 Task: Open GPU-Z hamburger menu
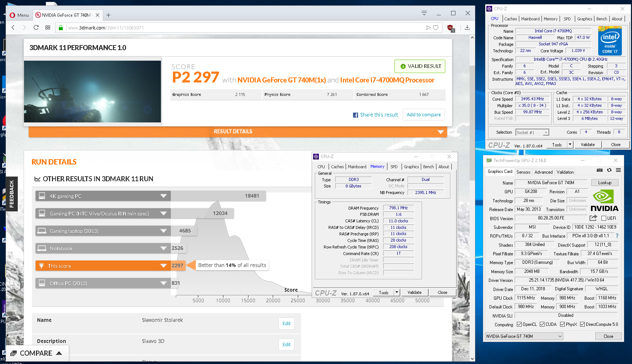[x=618, y=170]
